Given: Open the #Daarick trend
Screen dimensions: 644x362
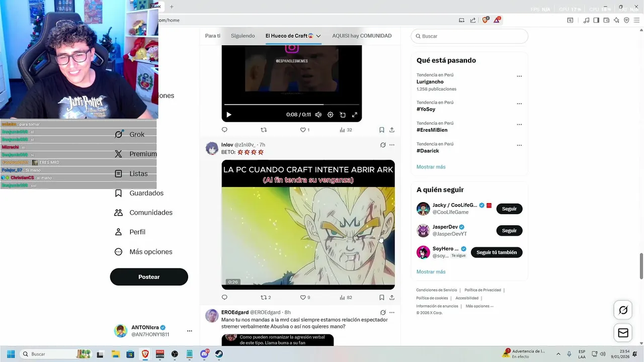Looking at the screenshot, I should (428, 151).
